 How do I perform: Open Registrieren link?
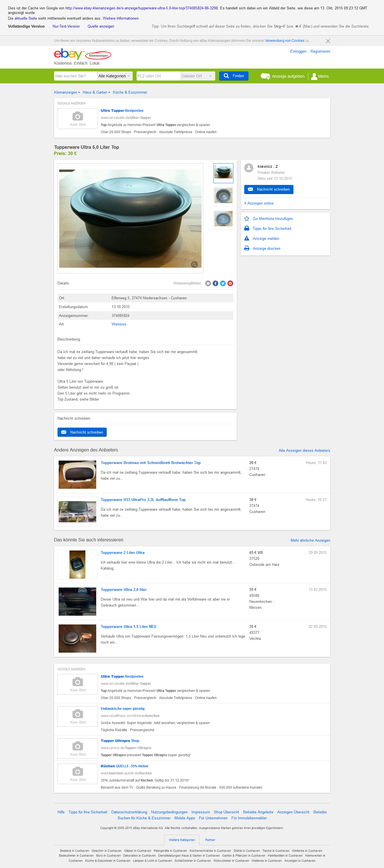(320, 51)
